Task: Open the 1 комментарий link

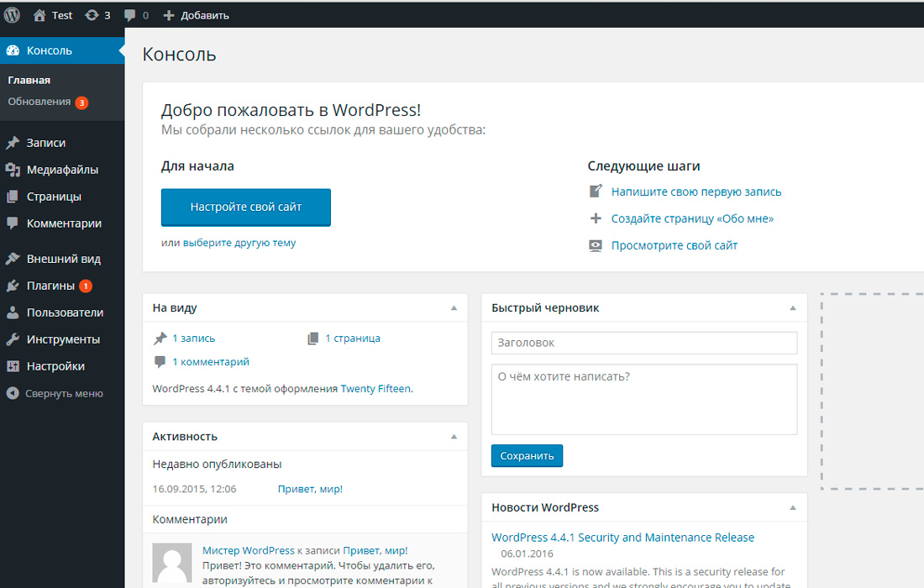Action: coord(210,362)
